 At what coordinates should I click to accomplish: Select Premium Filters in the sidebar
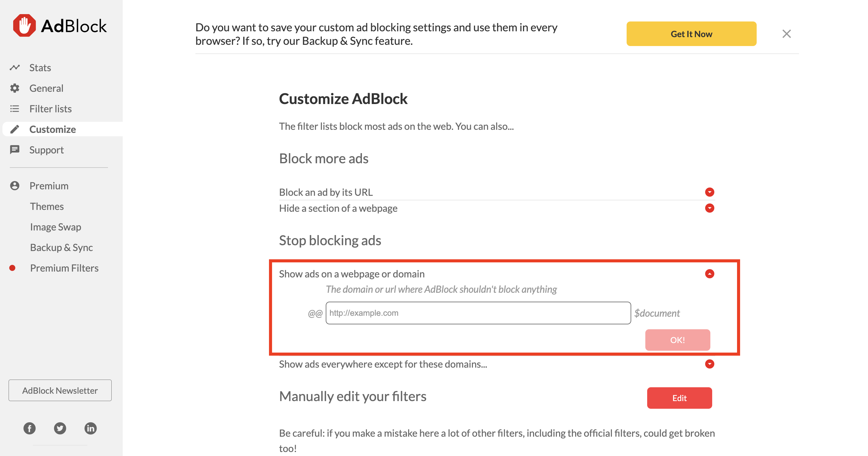pyautogui.click(x=64, y=268)
